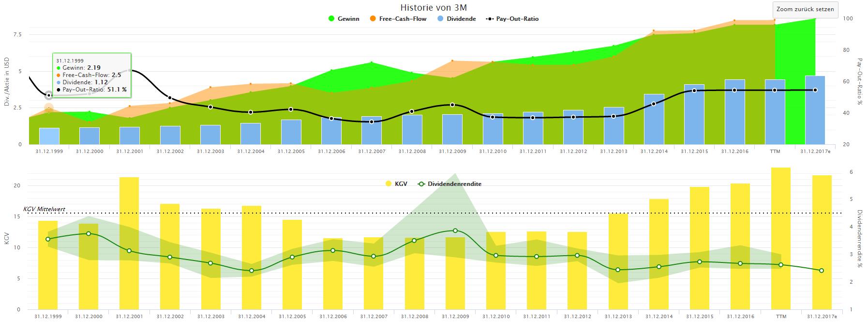Toggle the Pay-Out-Ratio legend entry

click(512, 19)
